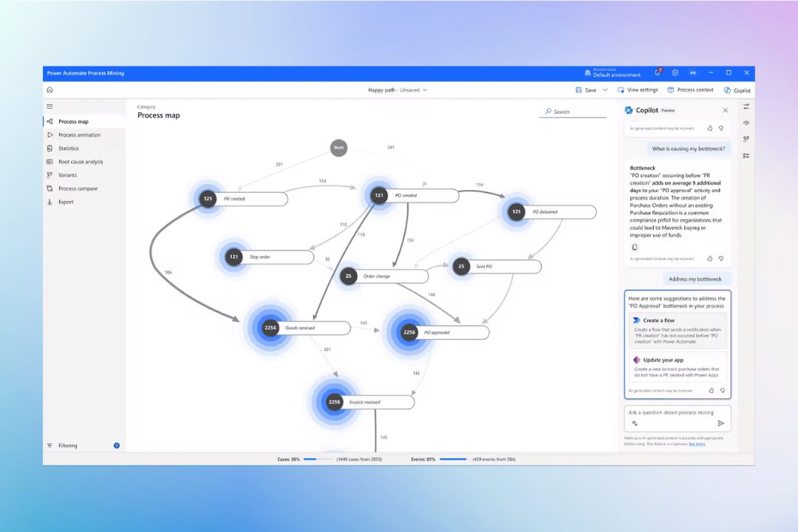The image size is (798, 532).
Task: Click Export in the sidebar
Action: point(84,202)
